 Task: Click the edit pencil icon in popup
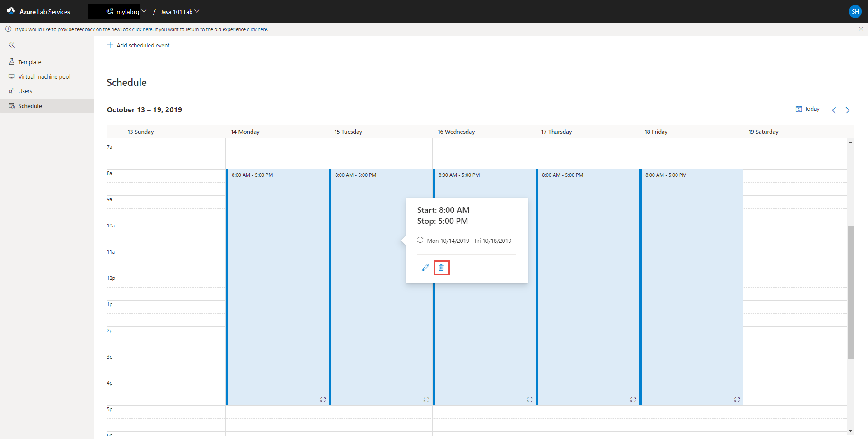coord(425,268)
